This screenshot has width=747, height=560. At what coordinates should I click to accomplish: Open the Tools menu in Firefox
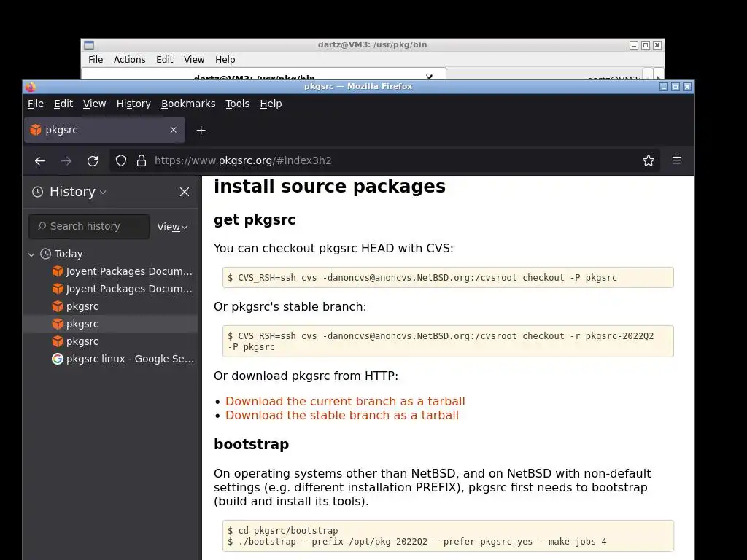click(237, 104)
